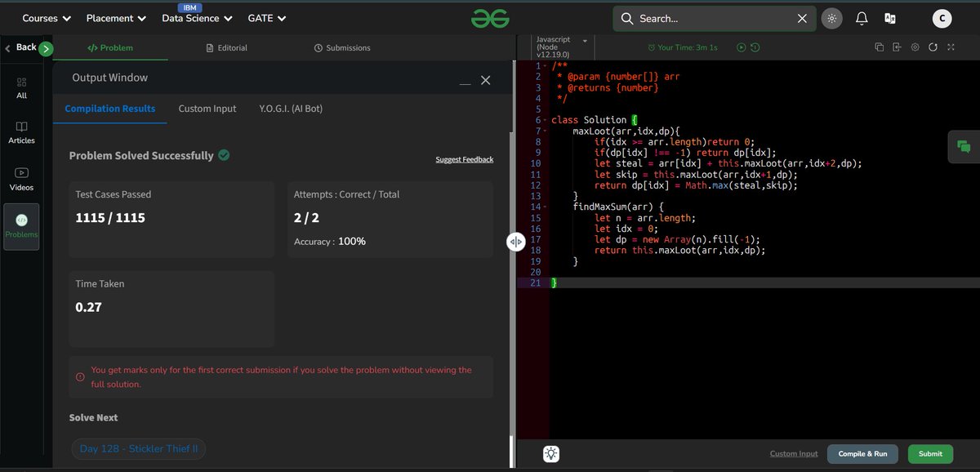980x472 pixels.
Task: Click Problem Solved Successfully heading
Action: pyautogui.click(x=141, y=155)
